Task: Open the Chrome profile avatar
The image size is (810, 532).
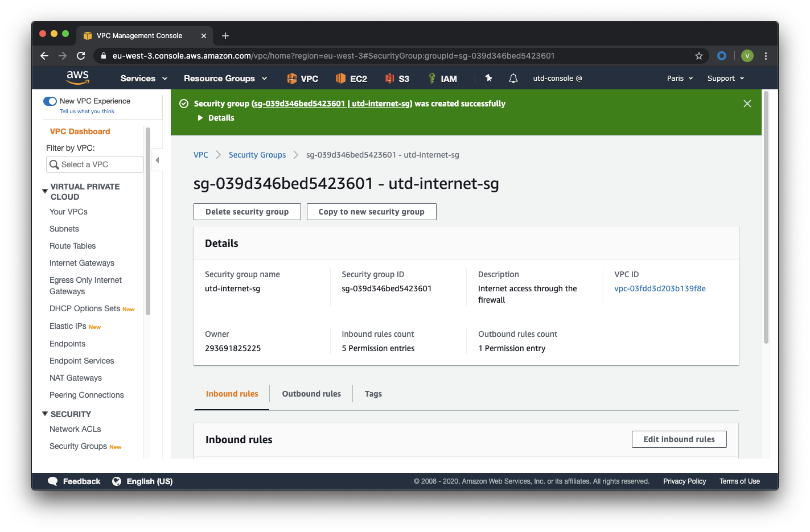Action: [x=747, y=56]
